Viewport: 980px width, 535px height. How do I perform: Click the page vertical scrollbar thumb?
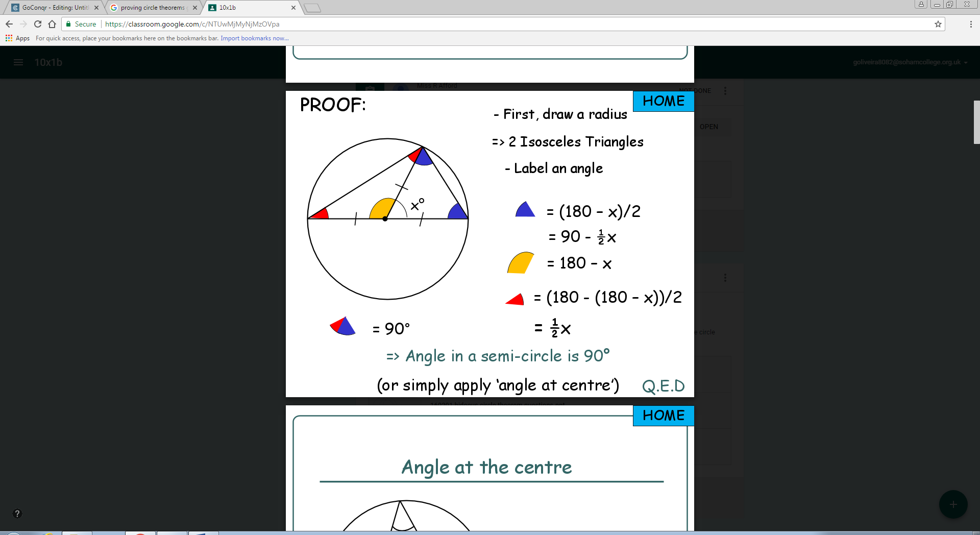tap(976, 122)
